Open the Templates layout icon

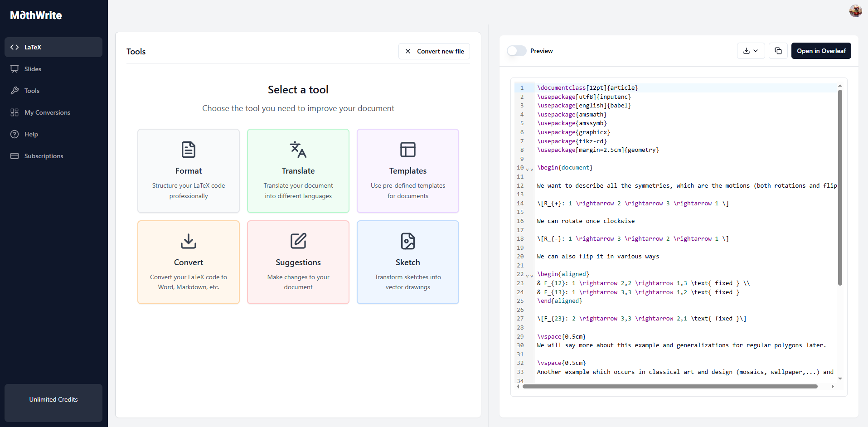(408, 150)
